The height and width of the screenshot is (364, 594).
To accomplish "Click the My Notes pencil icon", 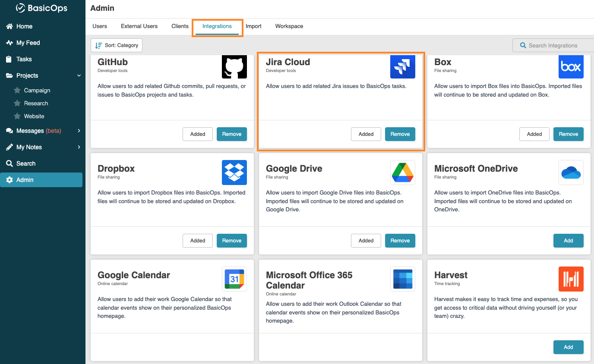I will click(9, 147).
